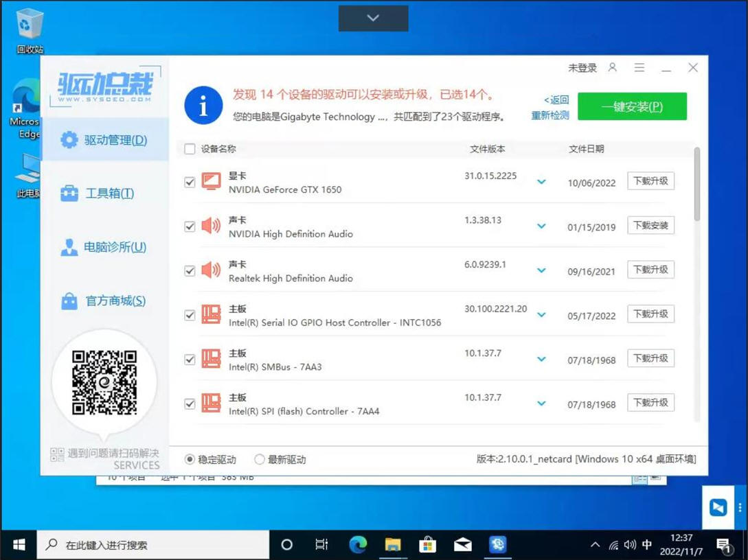Expand version dropdown for GTX 1650

[541, 182]
